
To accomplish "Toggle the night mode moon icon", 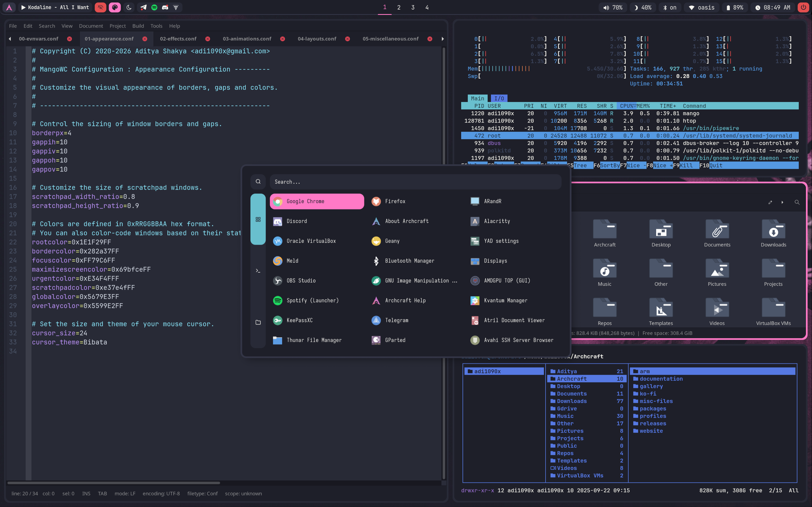I will point(129,7).
